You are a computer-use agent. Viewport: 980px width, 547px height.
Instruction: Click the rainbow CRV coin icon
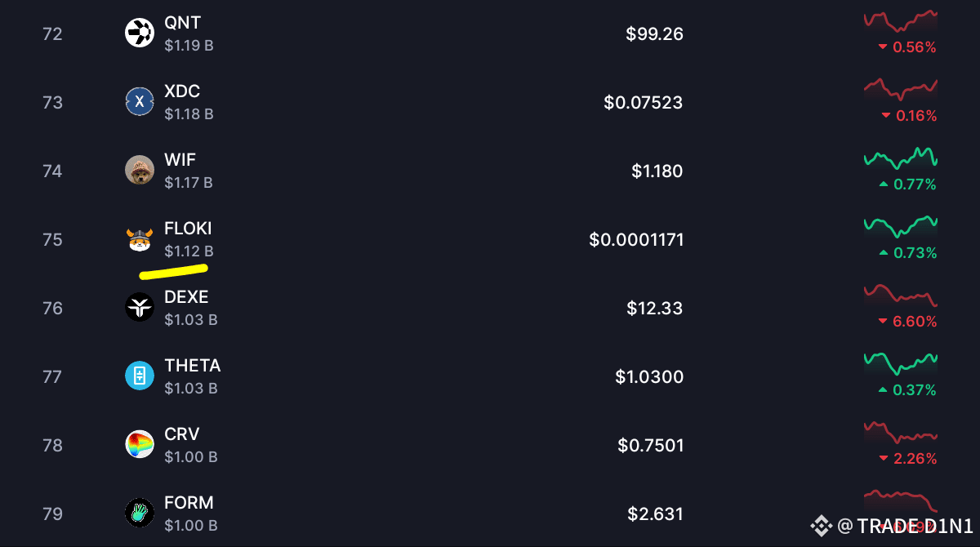tap(140, 445)
